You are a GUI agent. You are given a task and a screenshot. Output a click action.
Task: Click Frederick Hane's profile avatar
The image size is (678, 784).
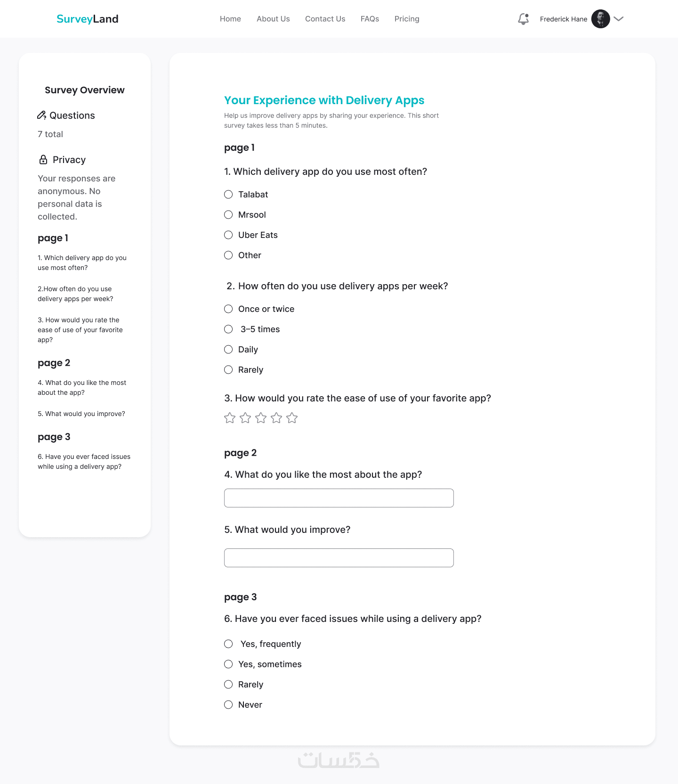(x=600, y=19)
